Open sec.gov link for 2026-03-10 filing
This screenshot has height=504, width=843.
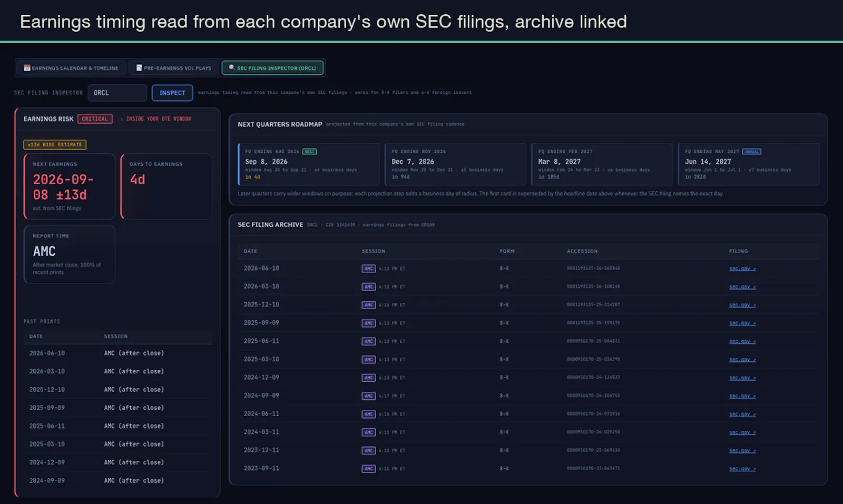742,287
